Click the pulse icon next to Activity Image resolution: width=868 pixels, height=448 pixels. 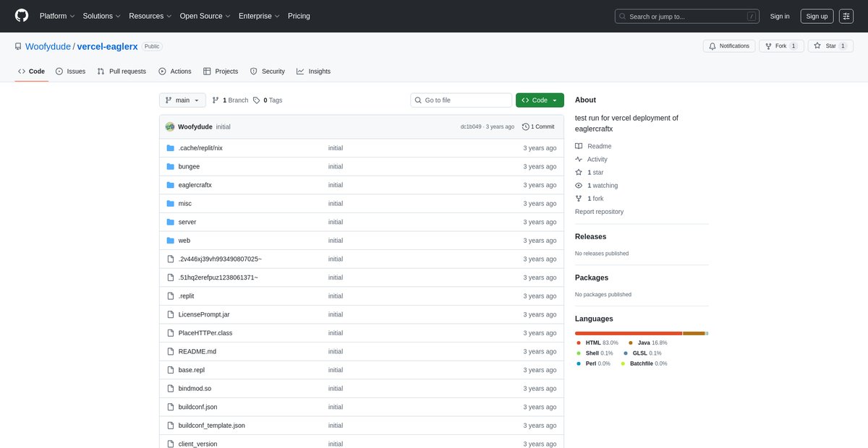[579, 159]
